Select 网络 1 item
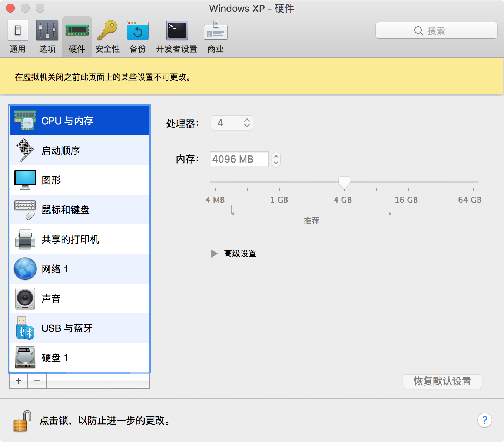Viewport: 504px width, 442px height. pos(79,269)
